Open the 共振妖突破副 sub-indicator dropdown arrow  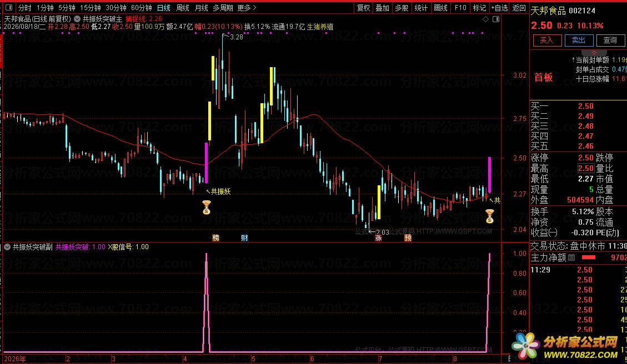(7, 247)
